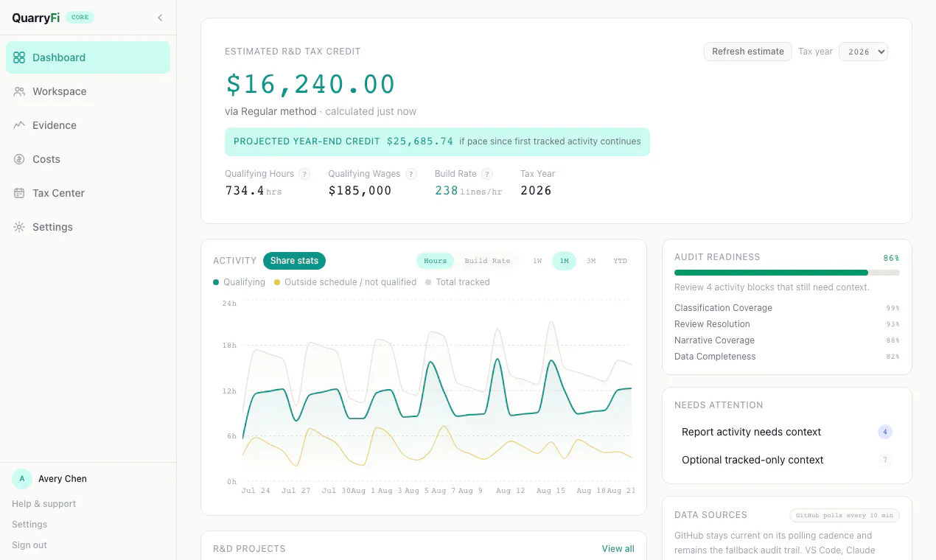Viewport: 936px width, 560px height.
Task: Click View all R&D projects link
Action: pos(618,549)
